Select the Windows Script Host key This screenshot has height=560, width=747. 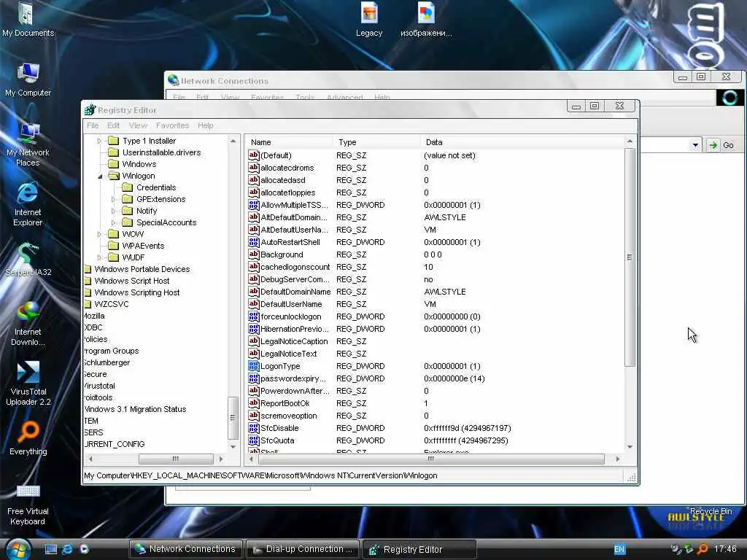click(x=131, y=281)
